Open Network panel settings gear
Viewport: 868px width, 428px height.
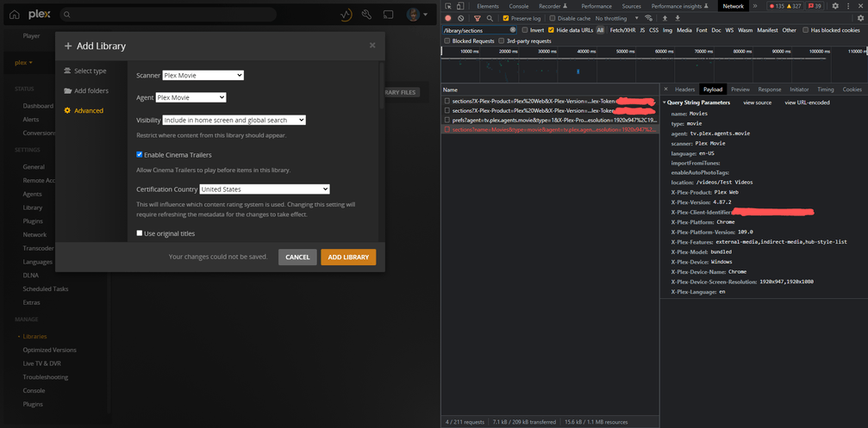860,18
